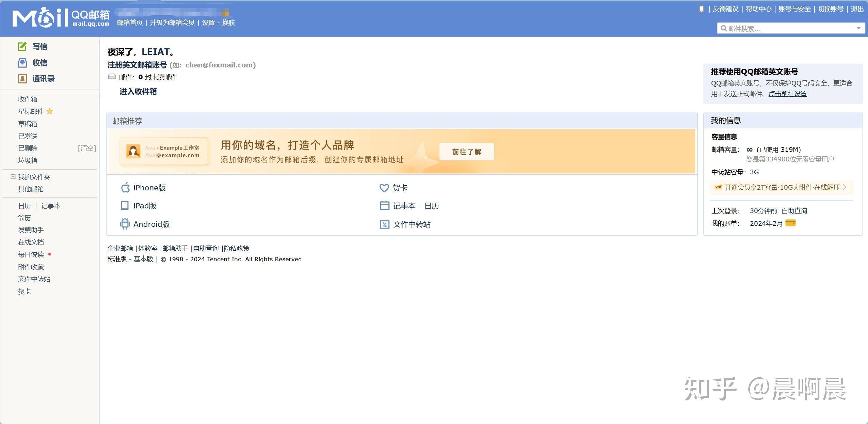The width and height of the screenshot is (868, 424).
Task: Click 开通会员享2T容量 membership offer
Action: click(782, 187)
